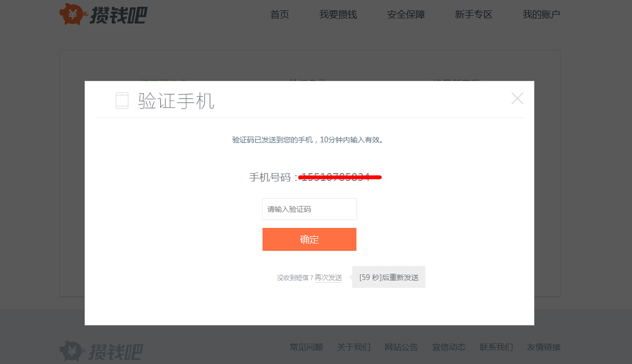The height and width of the screenshot is (364, 632).
Task: Click the 攒钱吧 piggy bank logo in header
Action: tap(103, 14)
